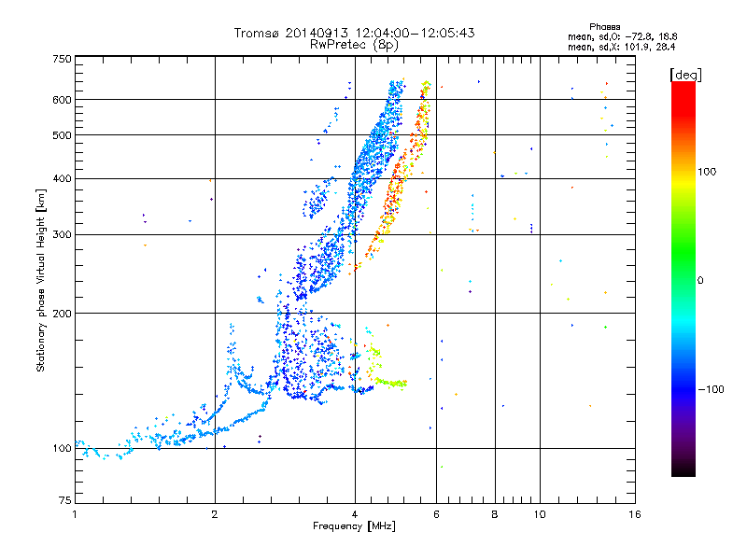Image resolution: width=747 pixels, height=560 pixels.
Task: Click the colorbar '-100' tick label
Action: [711, 389]
